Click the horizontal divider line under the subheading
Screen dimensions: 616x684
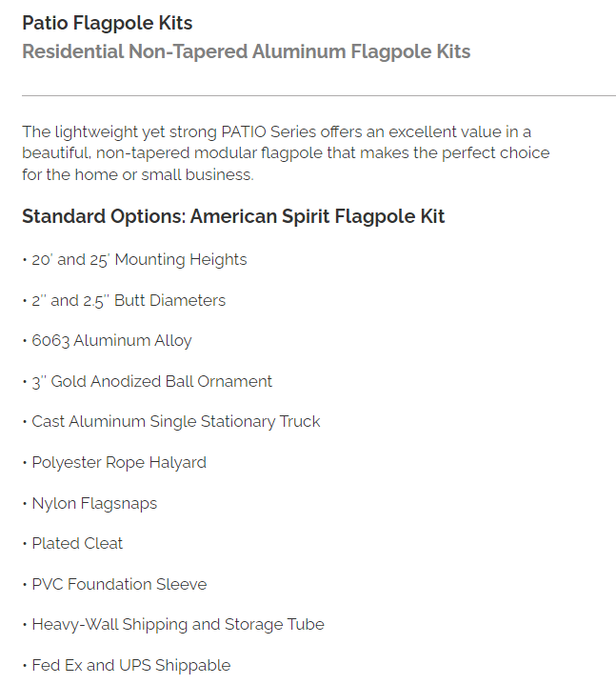(318, 95)
